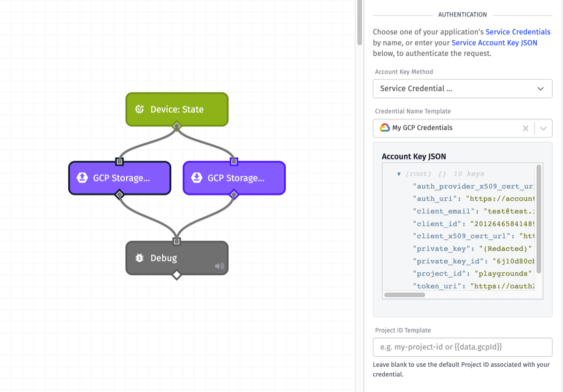
Task: Click the Debug node output connector
Action: click(177, 275)
